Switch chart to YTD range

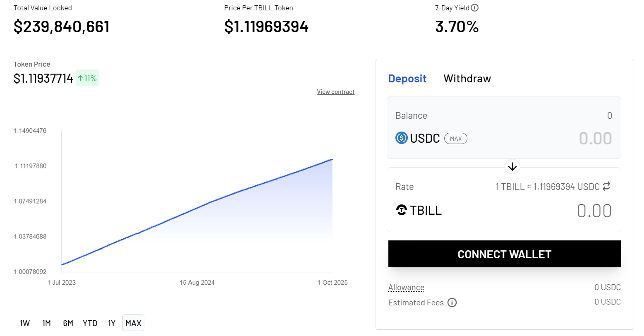pos(90,323)
